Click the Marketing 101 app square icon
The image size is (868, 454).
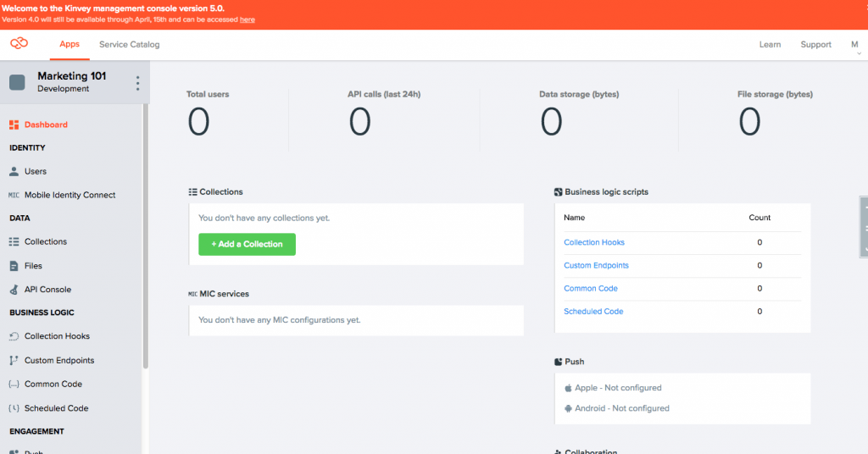click(17, 82)
